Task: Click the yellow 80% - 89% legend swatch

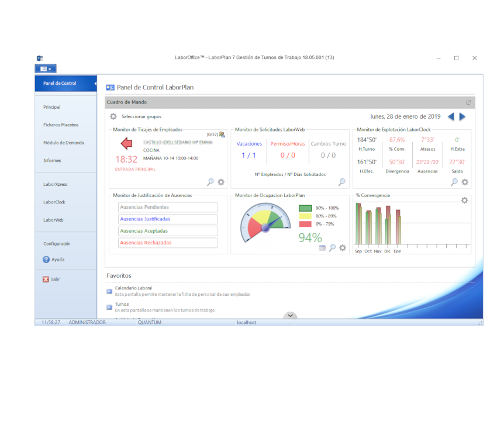Action: [x=305, y=216]
